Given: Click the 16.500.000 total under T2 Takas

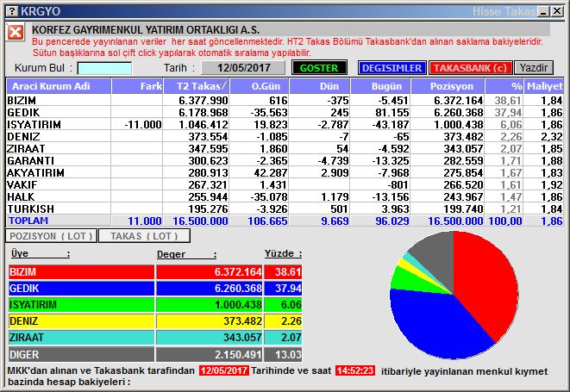Looking at the screenshot, I should (x=200, y=221).
